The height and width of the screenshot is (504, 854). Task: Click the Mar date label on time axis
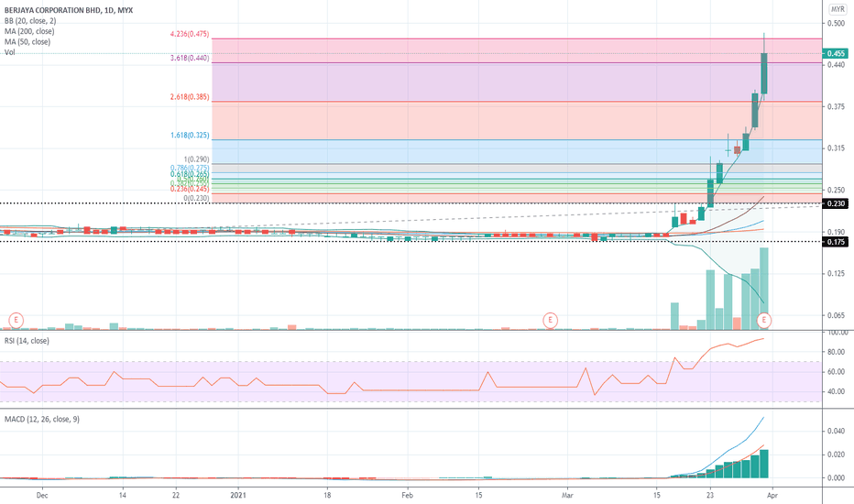[567, 495]
